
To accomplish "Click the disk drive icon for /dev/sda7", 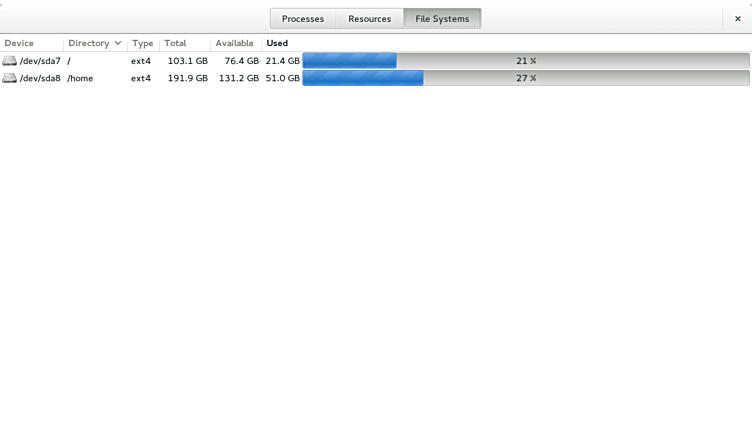I will 10,61.
